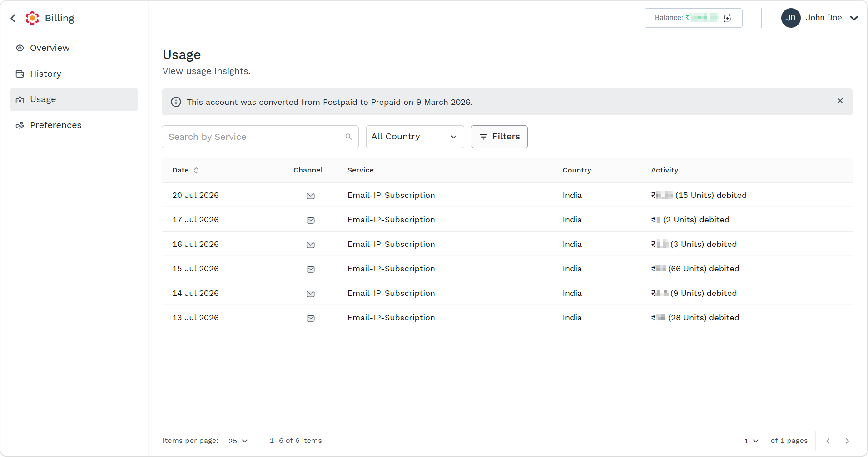Image resolution: width=868 pixels, height=457 pixels.
Task: Click the Country column header
Action: (x=576, y=170)
